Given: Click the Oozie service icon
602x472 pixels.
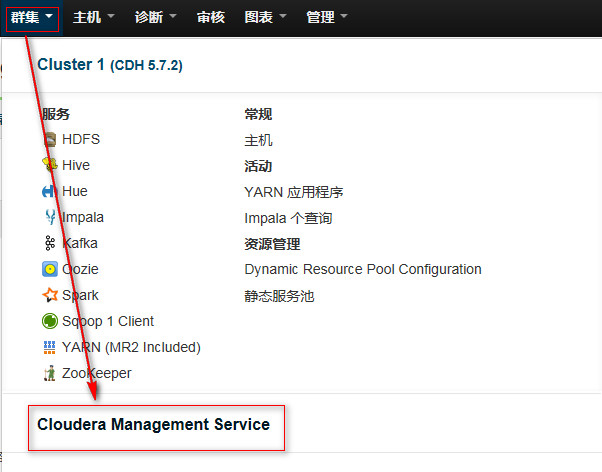Looking at the screenshot, I should point(50,269).
